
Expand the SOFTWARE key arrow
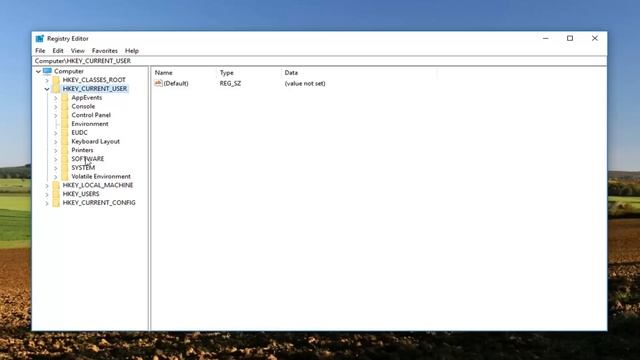click(x=56, y=159)
